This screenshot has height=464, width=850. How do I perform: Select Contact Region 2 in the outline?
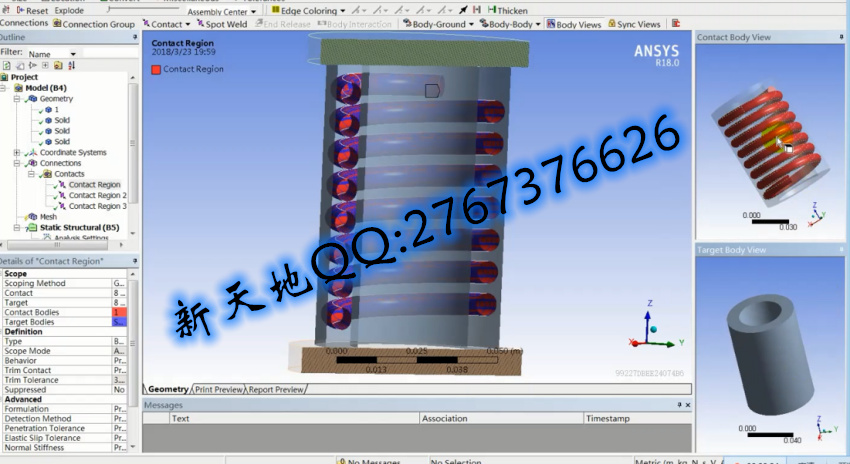[96, 195]
